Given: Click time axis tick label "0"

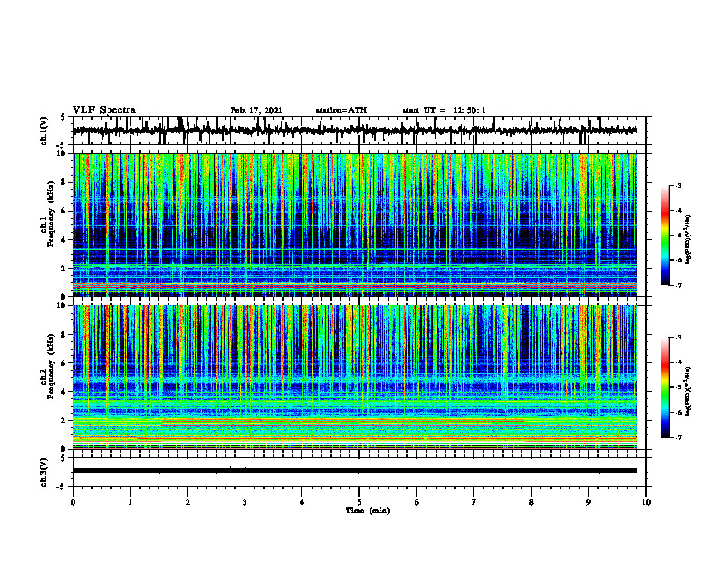Looking at the screenshot, I should pos(73,502).
